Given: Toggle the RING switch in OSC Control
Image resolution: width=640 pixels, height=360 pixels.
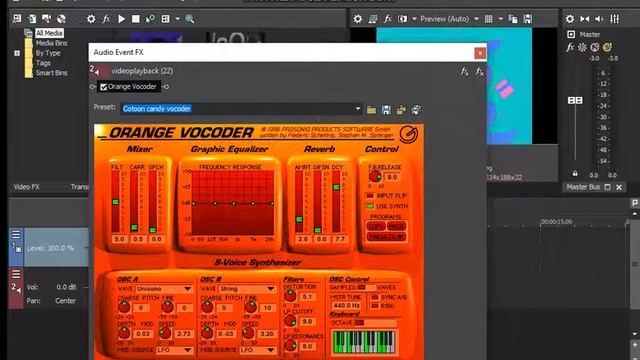Looking at the screenshot, I should coord(375,306).
